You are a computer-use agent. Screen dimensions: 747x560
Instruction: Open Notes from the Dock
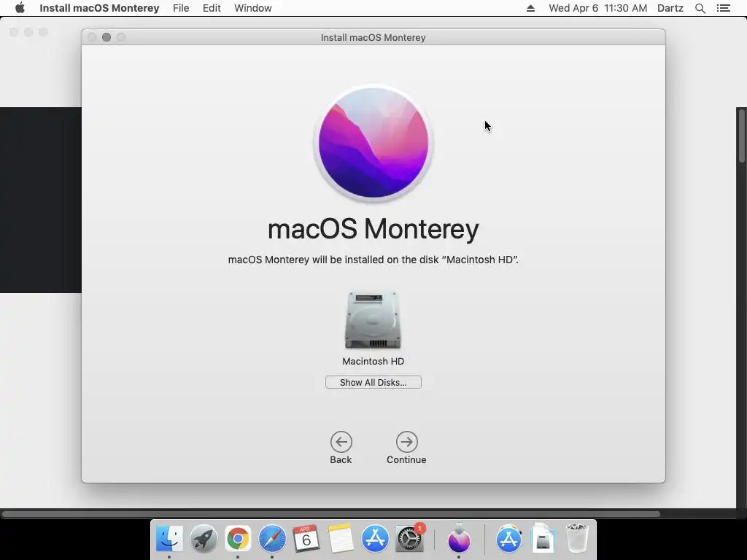340,539
